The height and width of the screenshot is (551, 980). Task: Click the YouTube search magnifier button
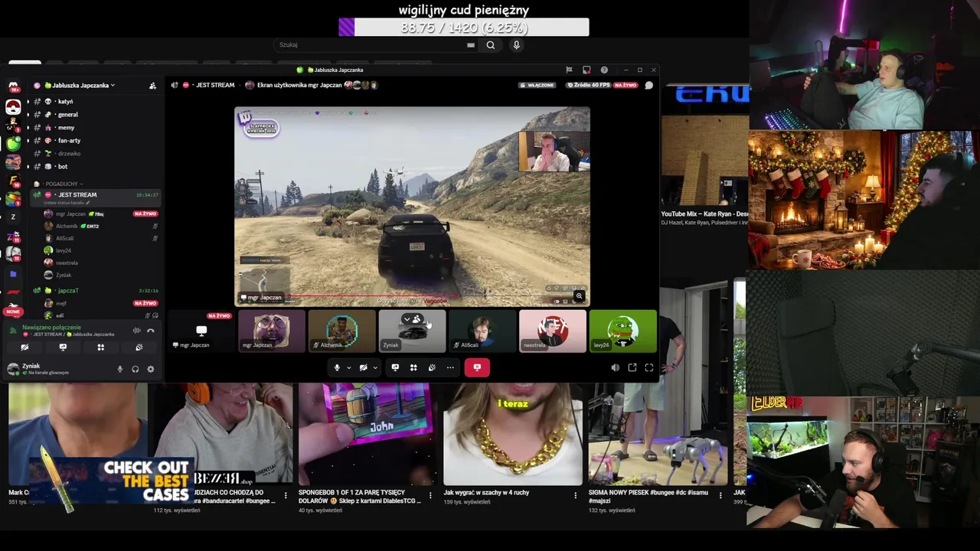[x=491, y=45]
